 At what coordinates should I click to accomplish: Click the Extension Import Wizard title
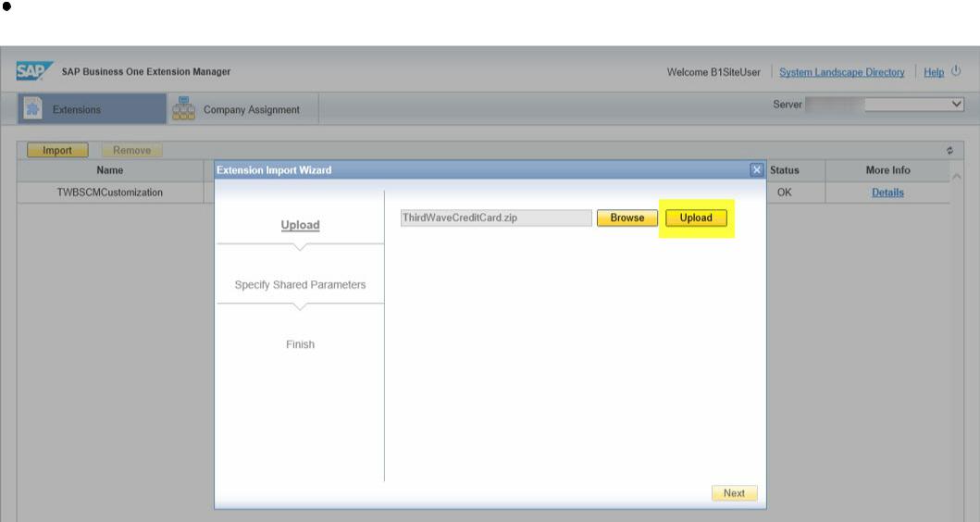(x=274, y=170)
